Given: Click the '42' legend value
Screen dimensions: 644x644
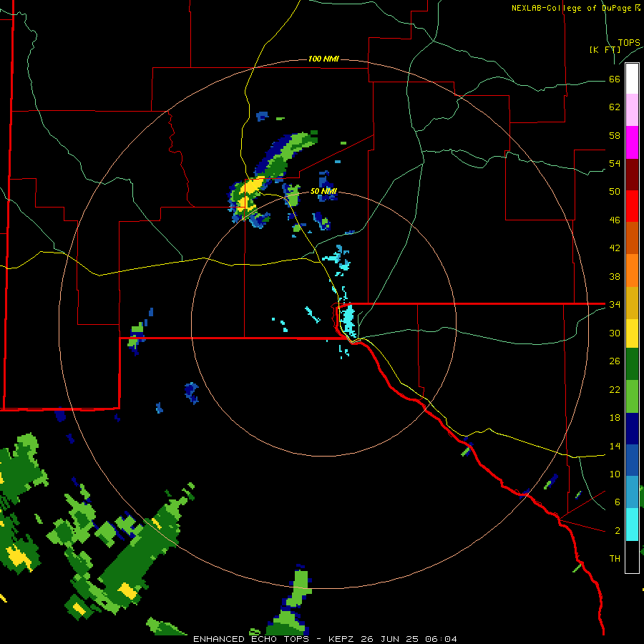Looking at the screenshot, I should point(615,248).
